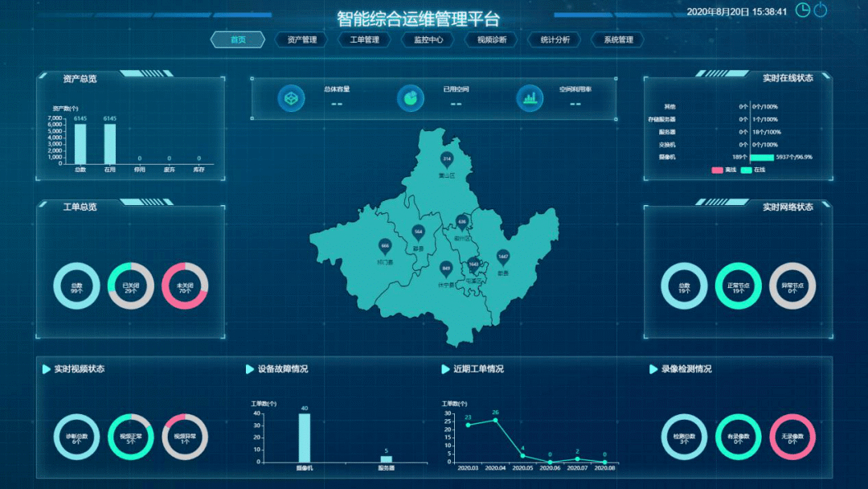Open the 视频诊断 tab

pos(492,40)
